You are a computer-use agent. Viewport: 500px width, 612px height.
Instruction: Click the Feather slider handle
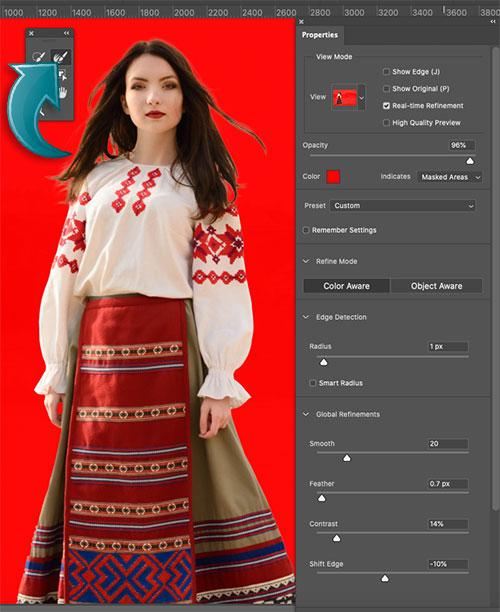click(x=322, y=498)
